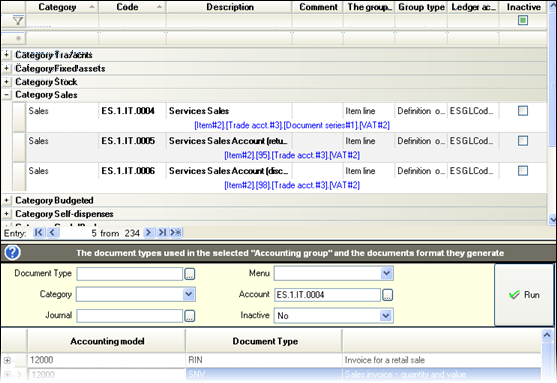Expand the Category Self-dispenses group
Viewport: 557px width, 383px height.
6,214
